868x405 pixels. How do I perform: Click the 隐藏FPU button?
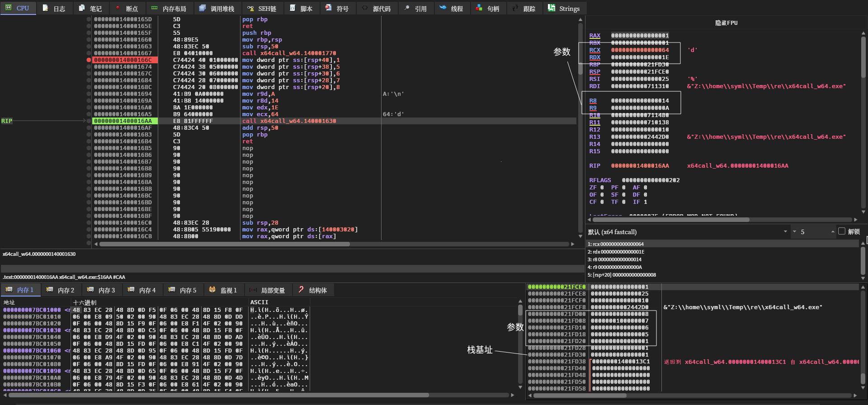(x=726, y=23)
